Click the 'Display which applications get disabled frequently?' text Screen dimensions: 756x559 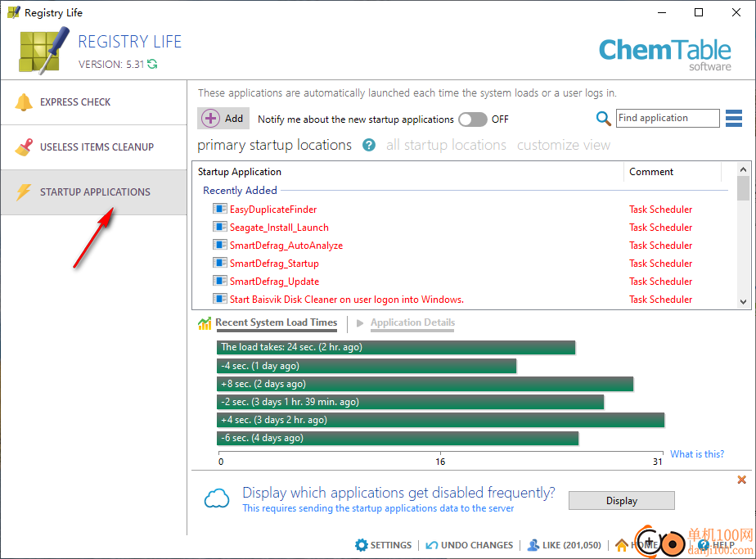[x=398, y=493]
